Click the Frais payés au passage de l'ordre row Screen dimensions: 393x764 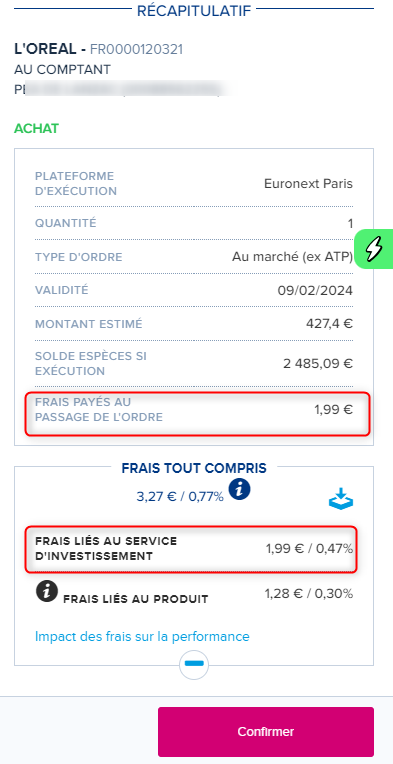tap(197, 413)
